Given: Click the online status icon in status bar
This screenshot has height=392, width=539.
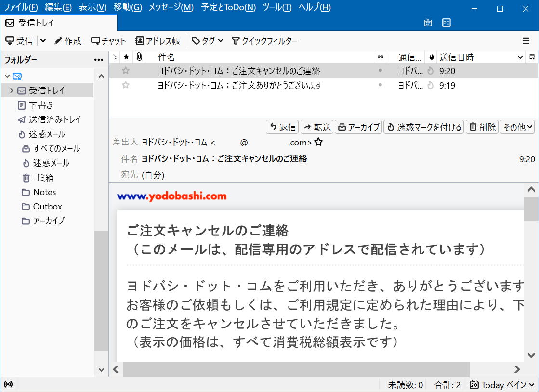Looking at the screenshot, I should tap(8, 384).
